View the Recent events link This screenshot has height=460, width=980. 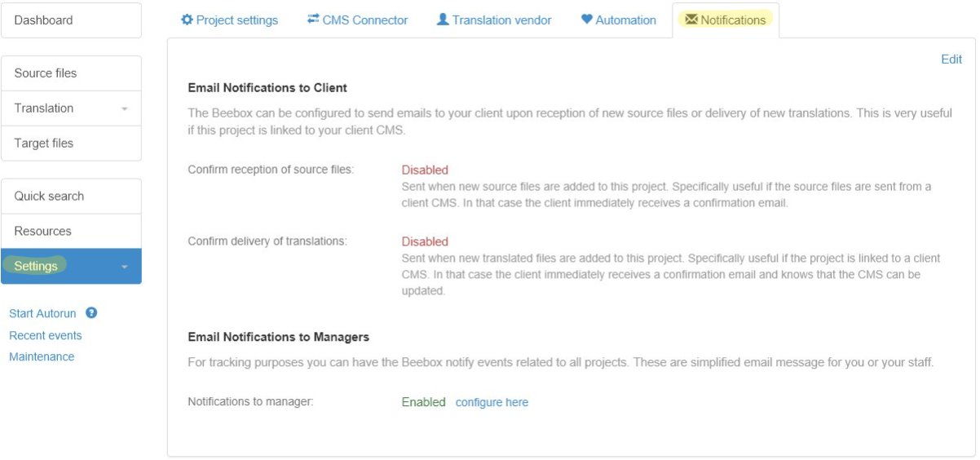46,335
